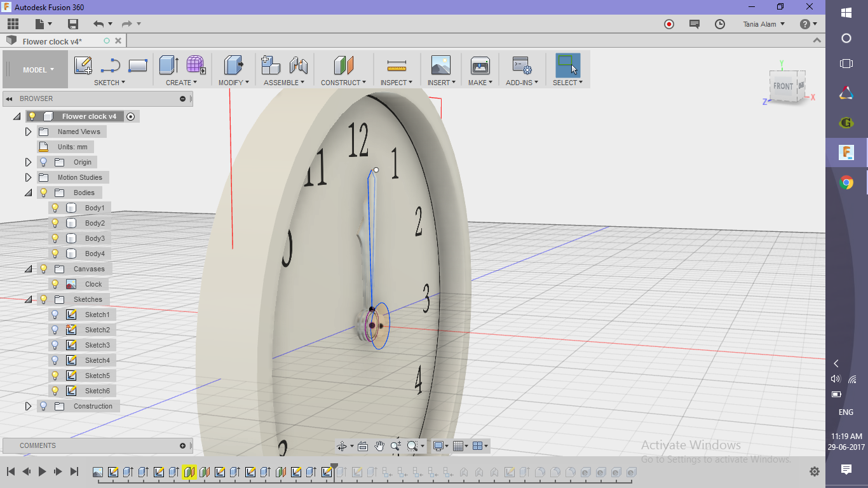868x488 pixels.
Task: Select the Spline sketch tool icon
Action: point(111,65)
